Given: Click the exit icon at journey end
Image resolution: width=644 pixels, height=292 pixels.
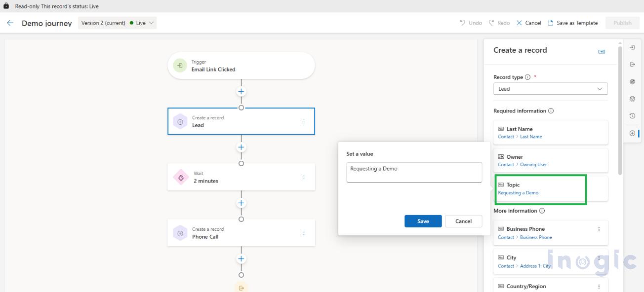Looking at the screenshot, I should pyautogui.click(x=241, y=288).
